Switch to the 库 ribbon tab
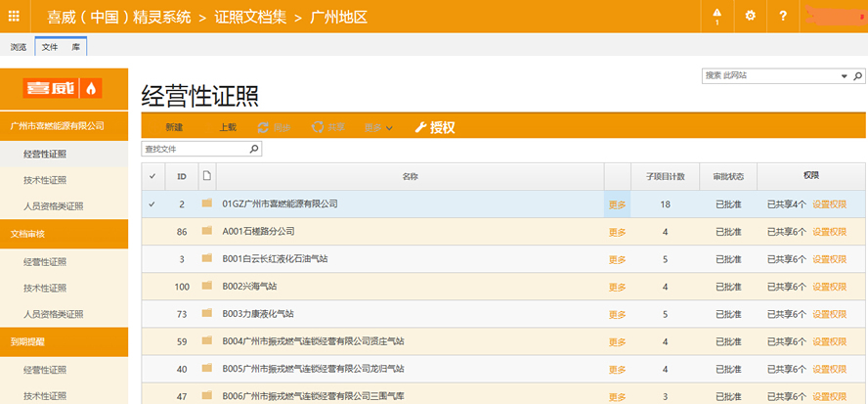Viewport: 868px width, 404px height. click(x=75, y=48)
